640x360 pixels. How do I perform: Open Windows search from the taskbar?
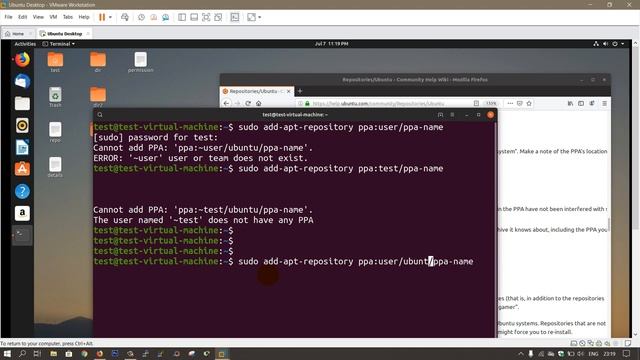(x=22, y=354)
